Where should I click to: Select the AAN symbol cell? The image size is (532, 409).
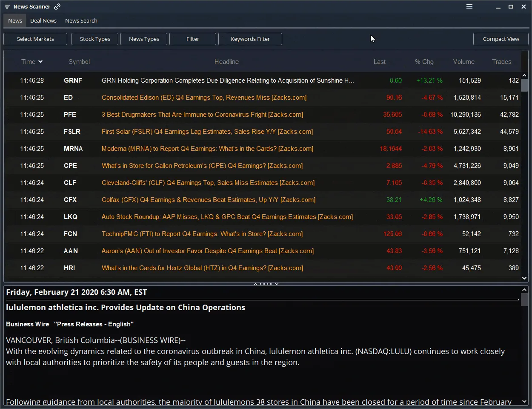tap(71, 251)
